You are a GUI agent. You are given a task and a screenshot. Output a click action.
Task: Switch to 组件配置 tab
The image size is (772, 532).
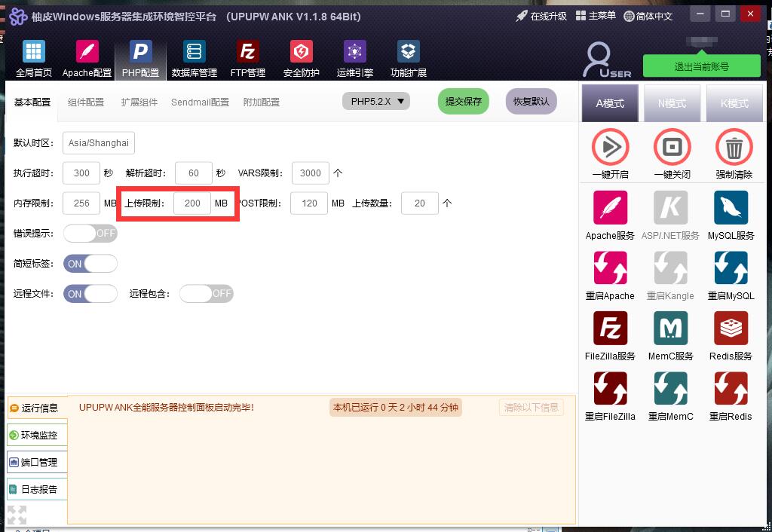86,102
